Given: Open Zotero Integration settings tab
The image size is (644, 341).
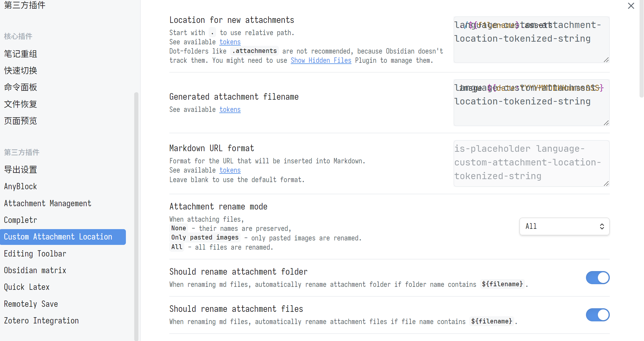Looking at the screenshot, I should click(41, 320).
